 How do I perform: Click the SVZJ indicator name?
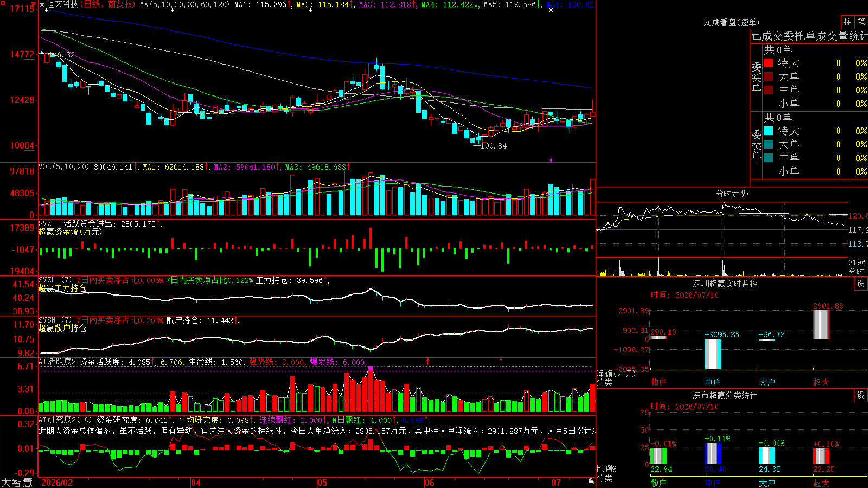coord(47,223)
